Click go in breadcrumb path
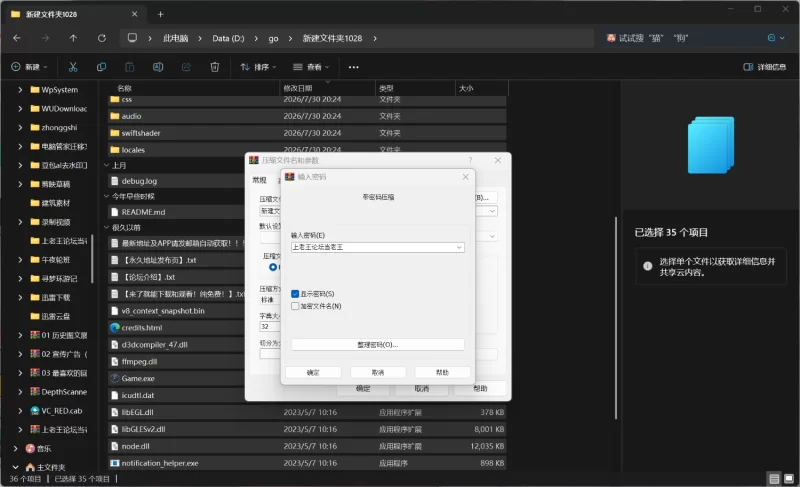 click(273, 38)
